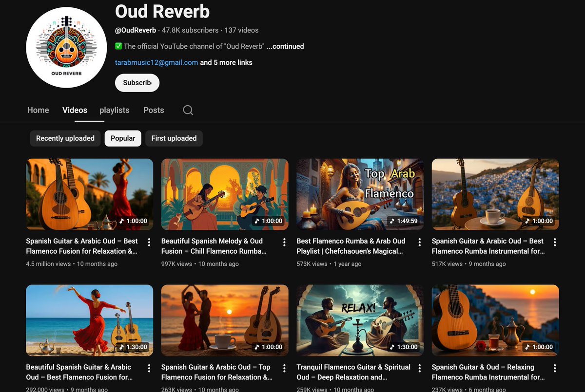The image size is (585, 392).
Task: Open 'Tranquil Flamenco Guitar & Spiritual Oud' title
Action: [353, 372]
